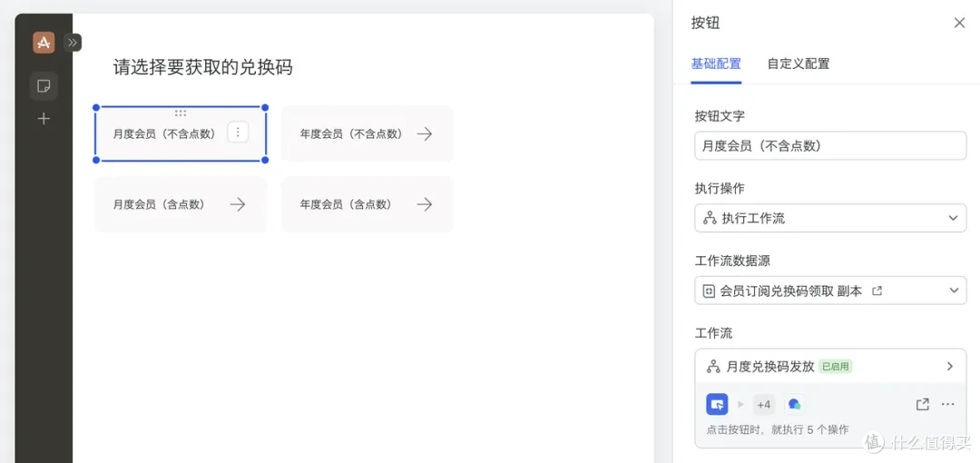
Task: Click the chat message step icon
Action: point(794,404)
